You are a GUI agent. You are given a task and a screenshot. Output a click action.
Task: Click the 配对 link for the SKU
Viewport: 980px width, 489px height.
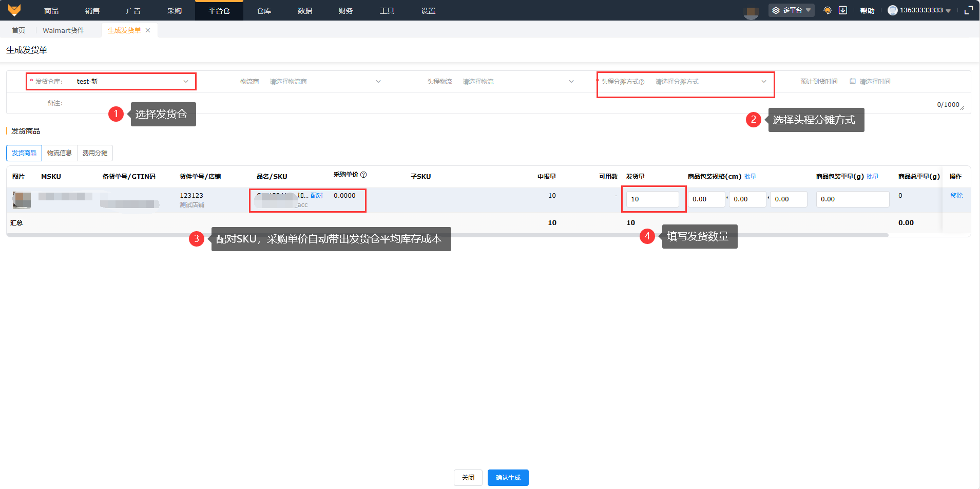click(317, 196)
